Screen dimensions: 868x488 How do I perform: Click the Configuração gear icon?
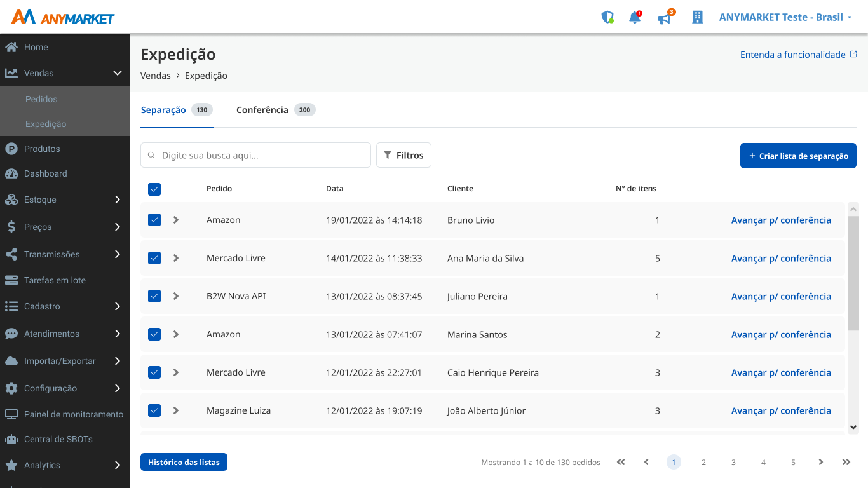click(x=11, y=388)
